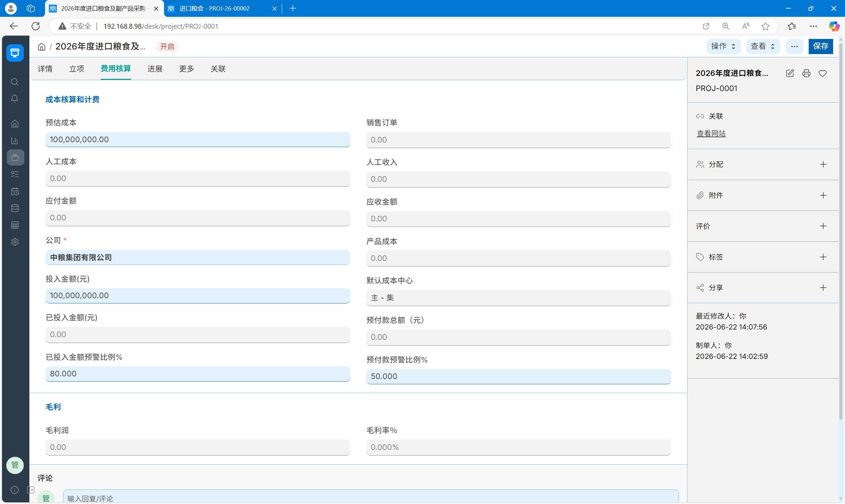The height and width of the screenshot is (504, 845).
Task: Add page to browser favorites star
Action: coord(765,26)
